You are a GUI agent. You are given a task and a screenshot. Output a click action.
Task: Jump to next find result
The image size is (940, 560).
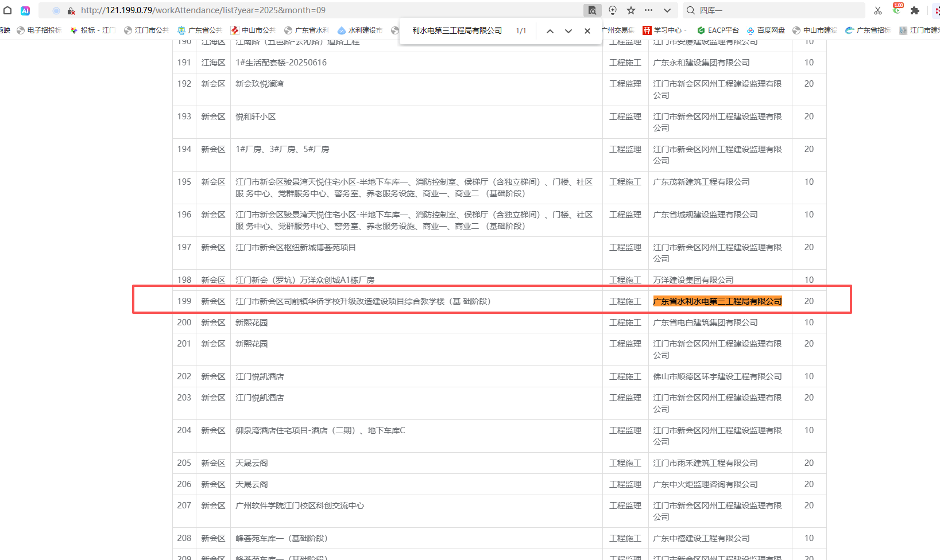(x=568, y=31)
